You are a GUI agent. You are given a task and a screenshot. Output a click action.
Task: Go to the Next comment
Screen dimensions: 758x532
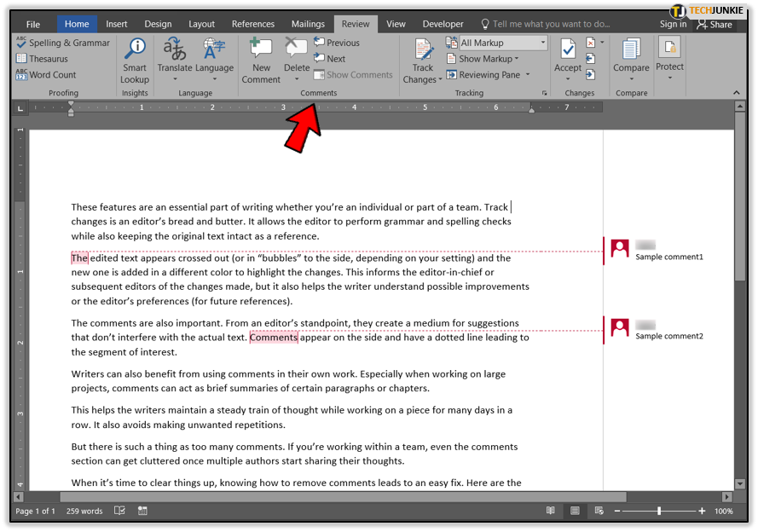330,59
